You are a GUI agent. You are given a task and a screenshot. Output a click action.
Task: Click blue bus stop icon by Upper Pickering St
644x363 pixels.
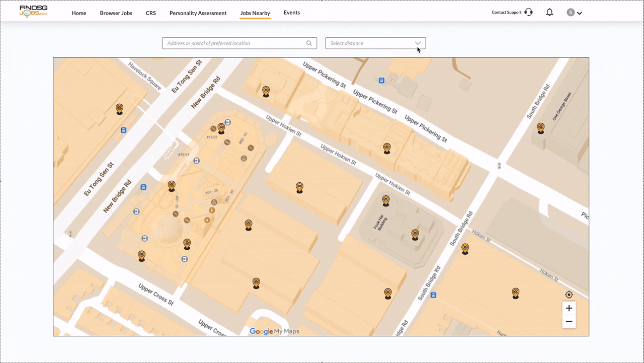point(381,81)
